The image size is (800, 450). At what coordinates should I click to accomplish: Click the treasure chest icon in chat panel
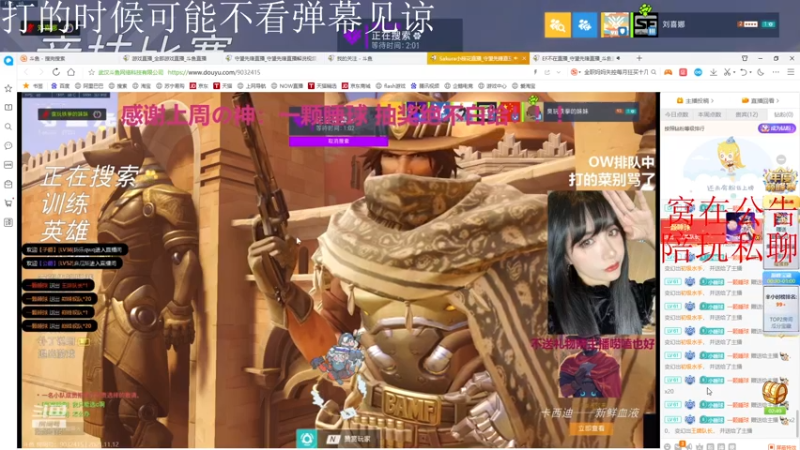tap(774, 393)
